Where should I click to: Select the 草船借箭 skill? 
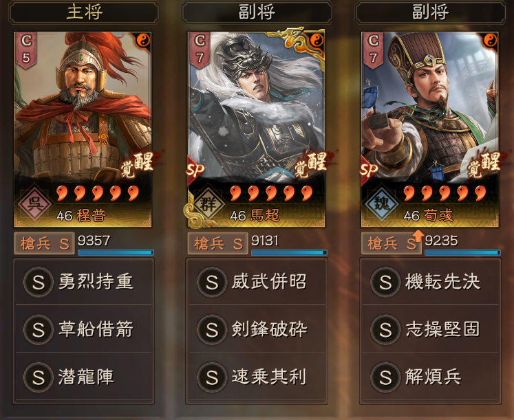pos(83,329)
